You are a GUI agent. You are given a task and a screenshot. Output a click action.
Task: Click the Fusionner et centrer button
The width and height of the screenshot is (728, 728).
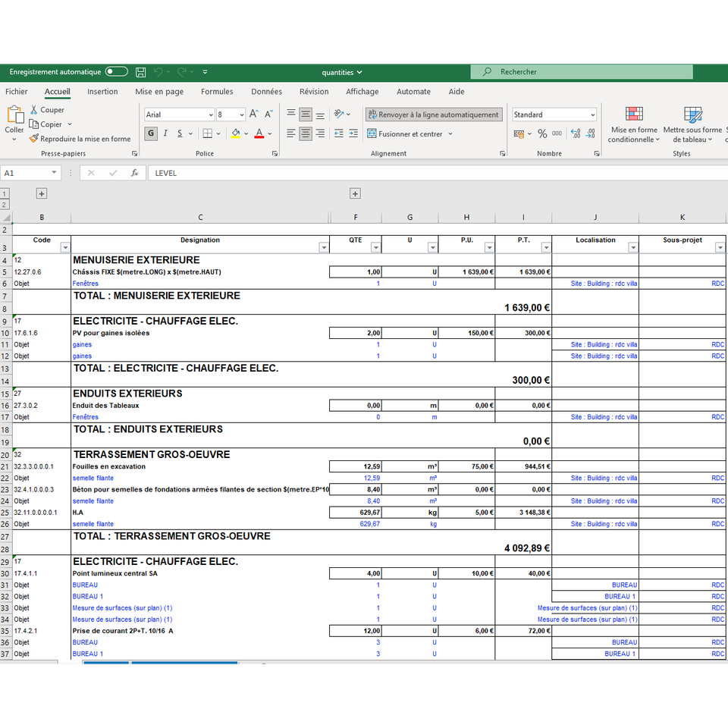[409, 133]
